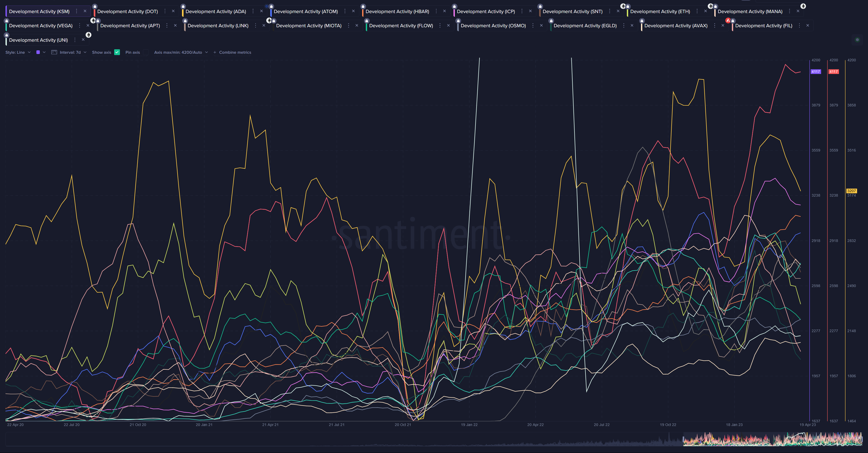The image size is (868, 453).
Task: Open options dots for ADA metric
Action: pos(253,11)
